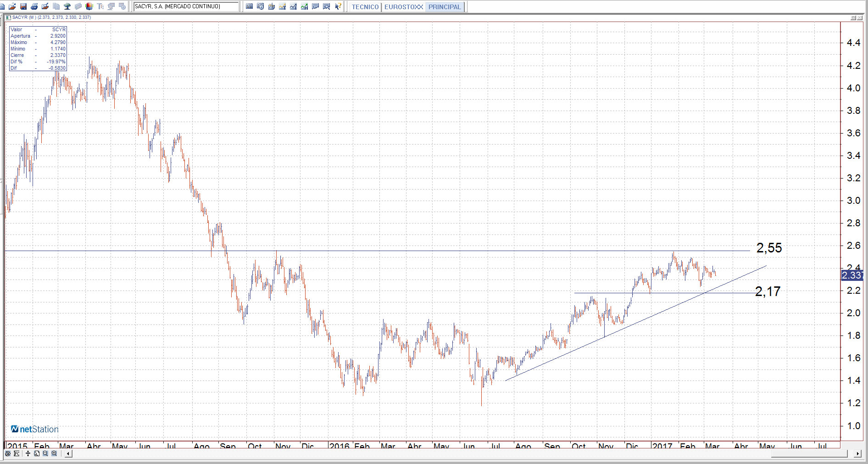Click the scroll right arrow at bottom right

click(x=857, y=454)
